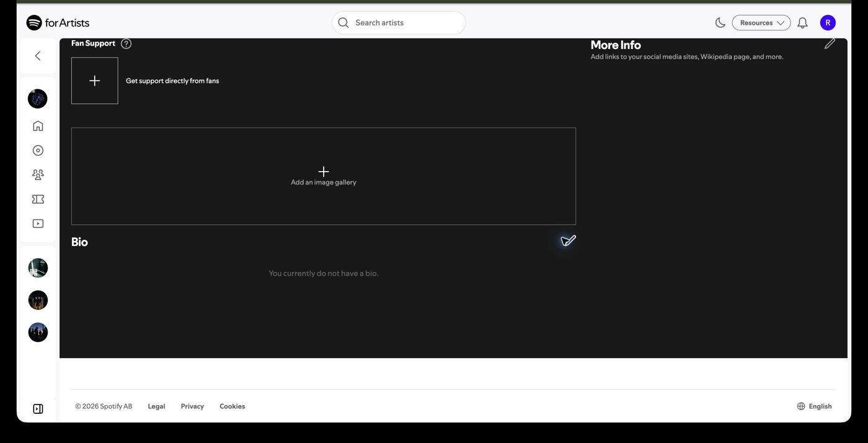Click the Spotify for Artists logo
The width and height of the screenshot is (868, 443).
click(58, 23)
